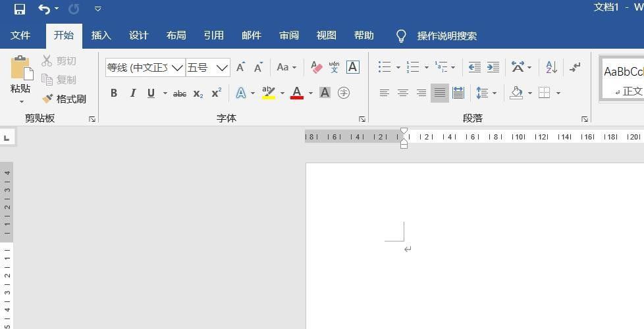Apply distributed alignment
The width and height of the screenshot is (644, 329).
point(458,93)
